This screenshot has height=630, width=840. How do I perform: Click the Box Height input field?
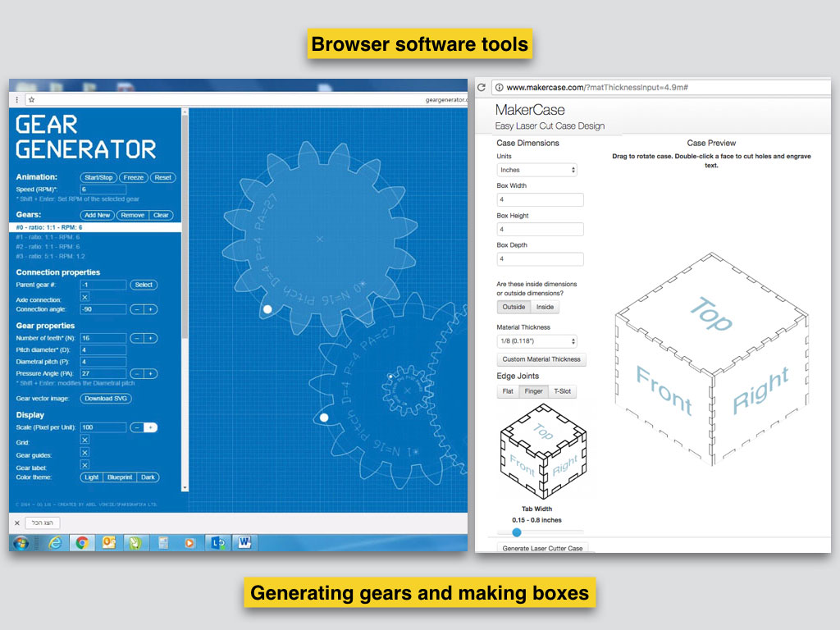coord(540,230)
